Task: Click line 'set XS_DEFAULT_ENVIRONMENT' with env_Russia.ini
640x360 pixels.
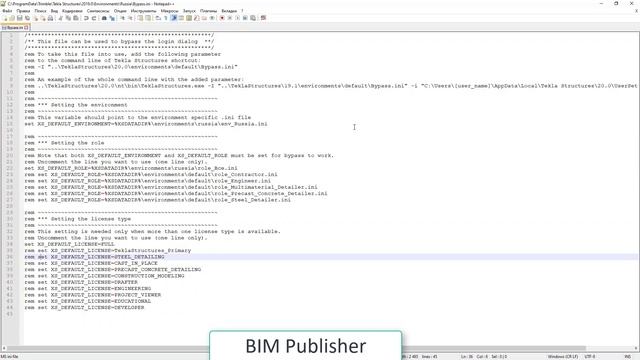Action: coord(146,124)
